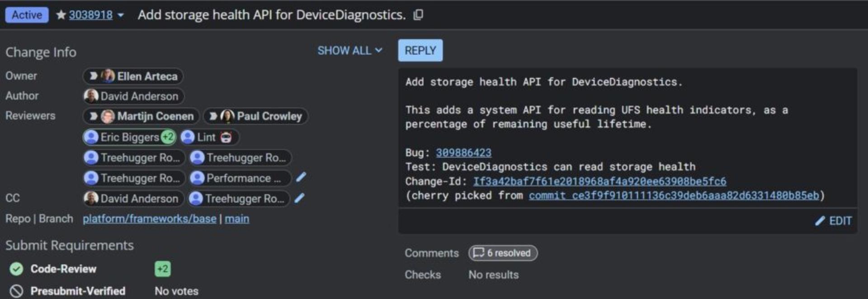Star change 3038918
This screenshot has height=299, width=868.
pyautogui.click(x=61, y=15)
